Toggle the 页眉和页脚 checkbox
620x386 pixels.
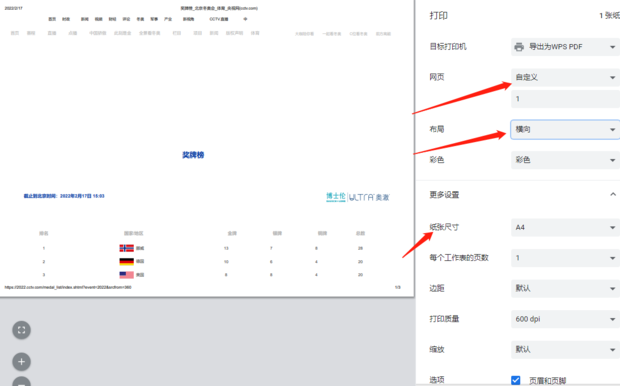coord(516,380)
